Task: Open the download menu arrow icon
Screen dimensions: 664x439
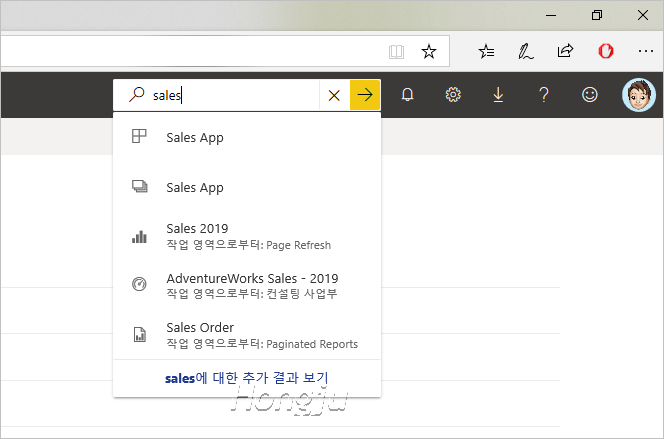Action: coord(498,95)
